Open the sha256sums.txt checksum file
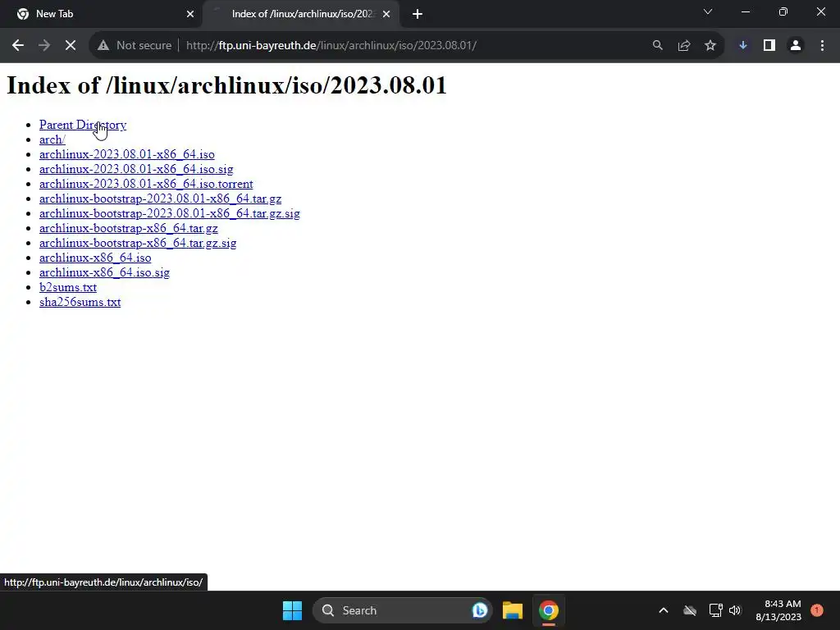Image resolution: width=840 pixels, height=630 pixels. tap(80, 302)
